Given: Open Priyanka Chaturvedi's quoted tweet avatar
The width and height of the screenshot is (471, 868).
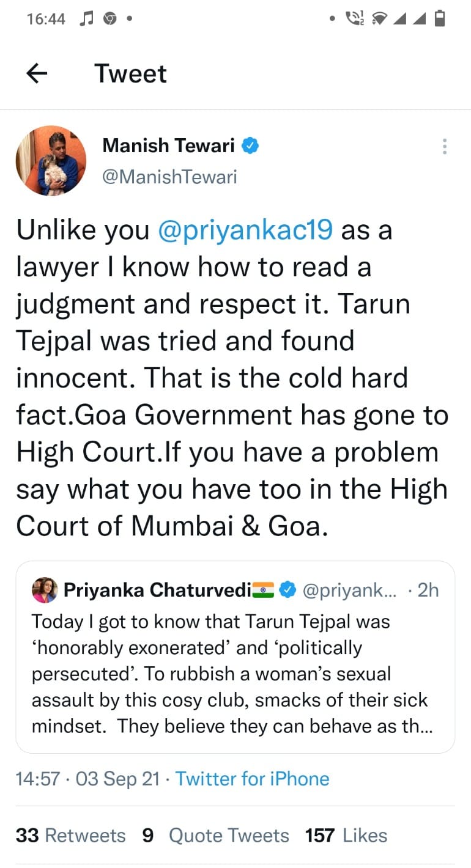Looking at the screenshot, I should point(45,590).
